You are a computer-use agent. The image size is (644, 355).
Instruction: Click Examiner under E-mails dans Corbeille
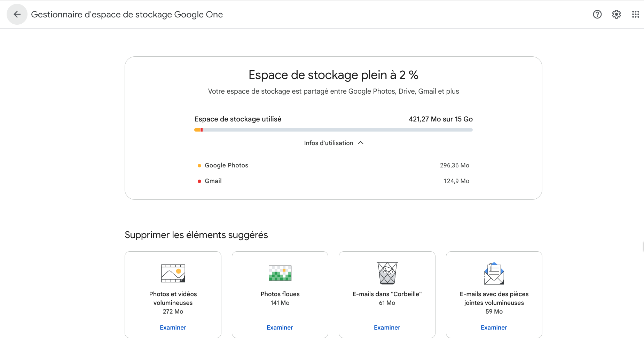[x=387, y=328]
